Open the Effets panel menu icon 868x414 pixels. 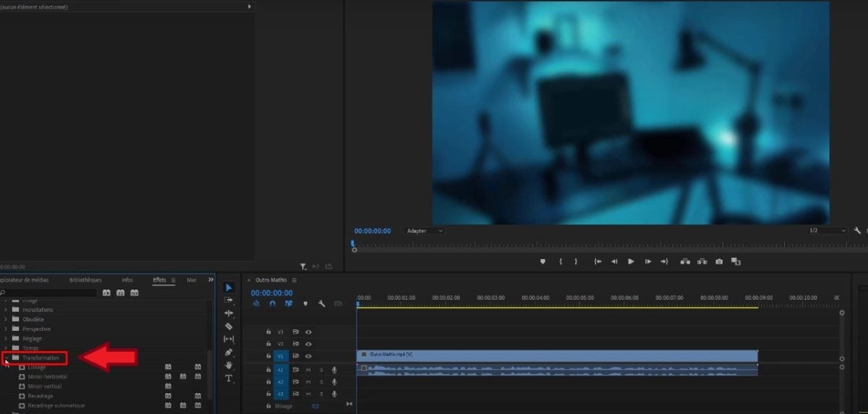pos(174,280)
